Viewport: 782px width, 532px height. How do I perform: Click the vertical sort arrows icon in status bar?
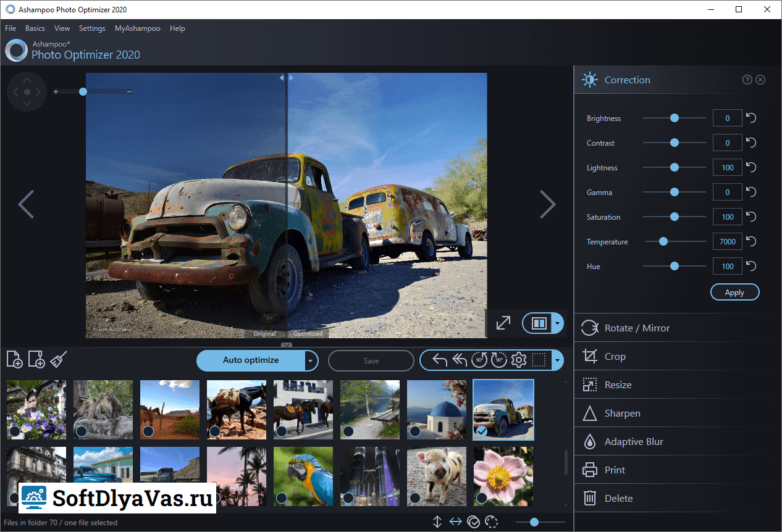437,522
